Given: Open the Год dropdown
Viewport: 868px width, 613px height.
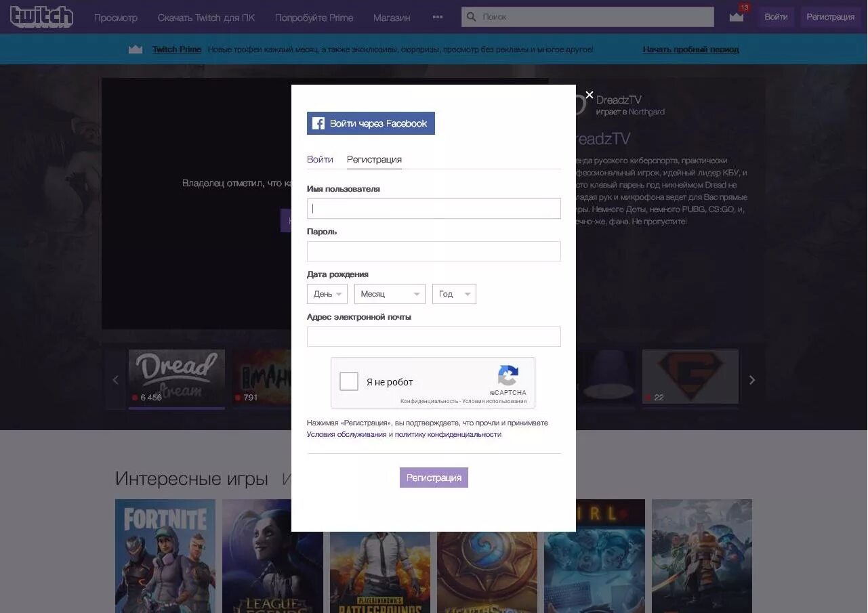Looking at the screenshot, I should tap(454, 294).
